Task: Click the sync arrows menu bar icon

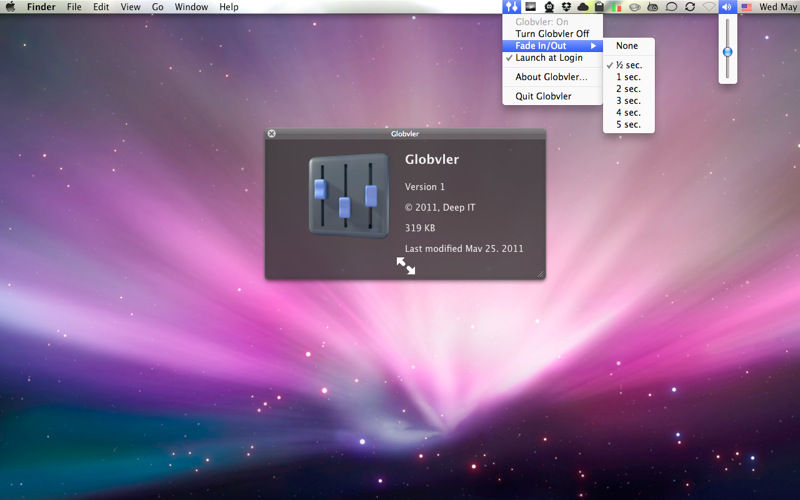Action: pos(690,7)
